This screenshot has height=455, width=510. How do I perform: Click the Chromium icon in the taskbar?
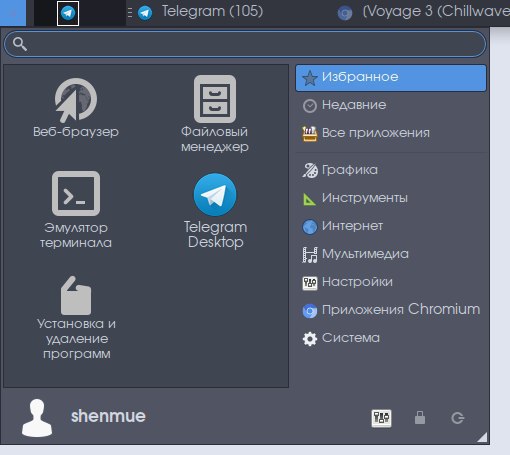pyautogui.click(x=345, y=13)
